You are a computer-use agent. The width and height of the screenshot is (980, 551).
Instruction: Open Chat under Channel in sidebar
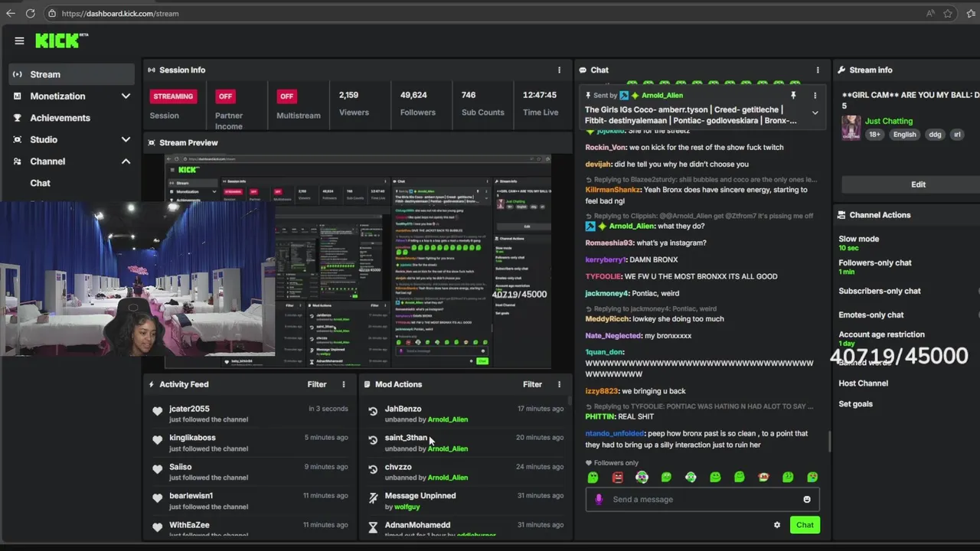coord(40,183)
